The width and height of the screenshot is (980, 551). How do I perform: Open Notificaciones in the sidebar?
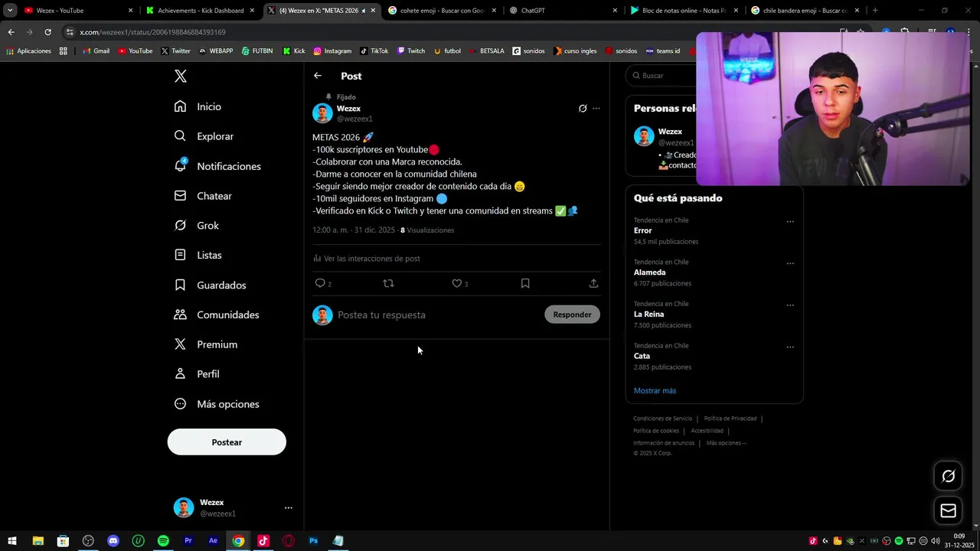click(x=217, y=166)
